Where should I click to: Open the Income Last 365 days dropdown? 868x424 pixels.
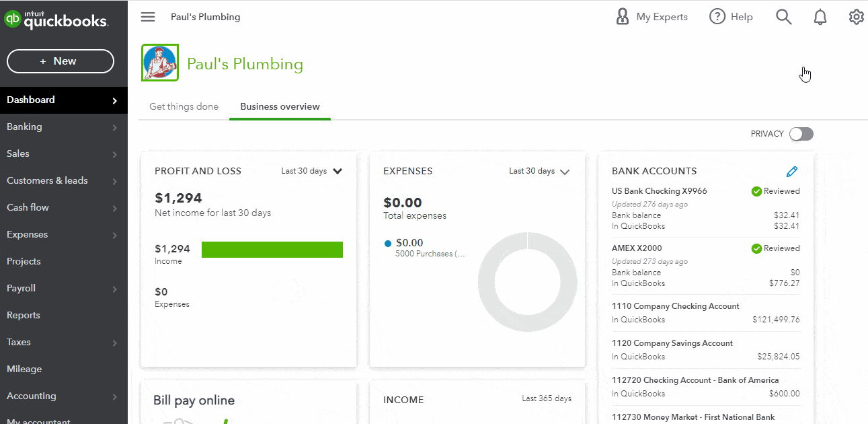coord(547,398)
